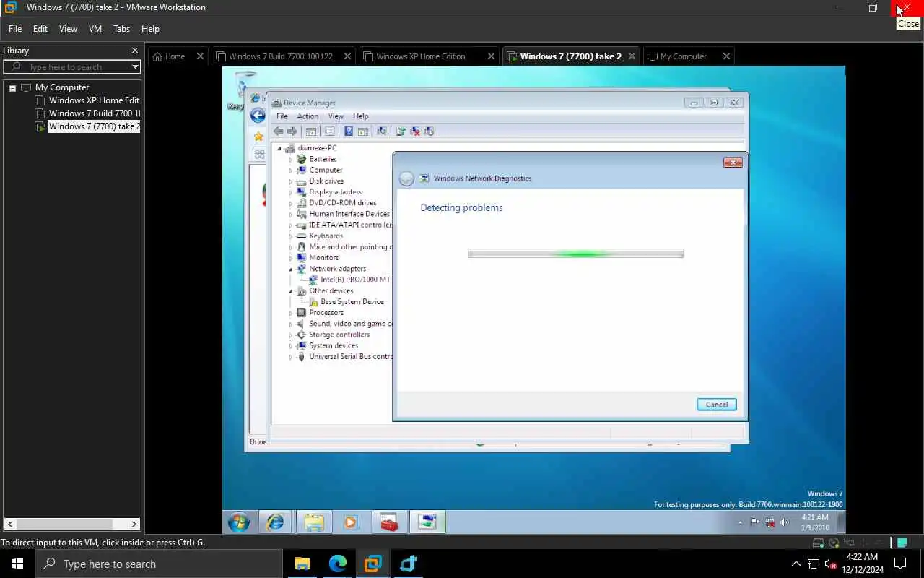924x578 pixels.
Task: Select Windows 7 Build 7700 in Library tree
Action: [94, 113]
